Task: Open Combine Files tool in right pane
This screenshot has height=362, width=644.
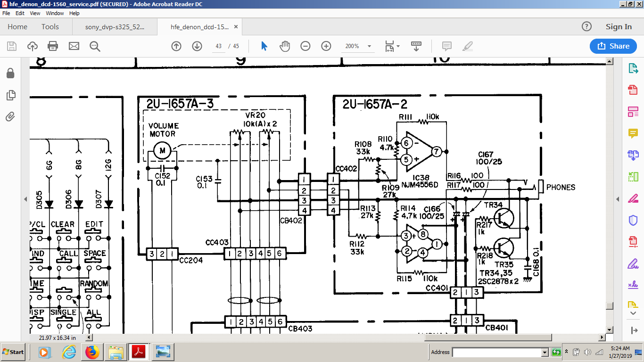Action: coord(633,155)
